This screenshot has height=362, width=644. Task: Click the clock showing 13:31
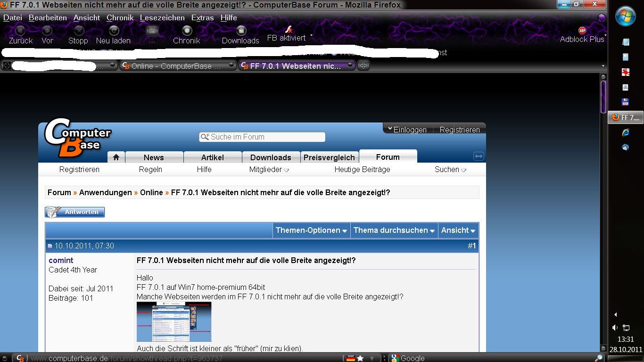point(626,339)
